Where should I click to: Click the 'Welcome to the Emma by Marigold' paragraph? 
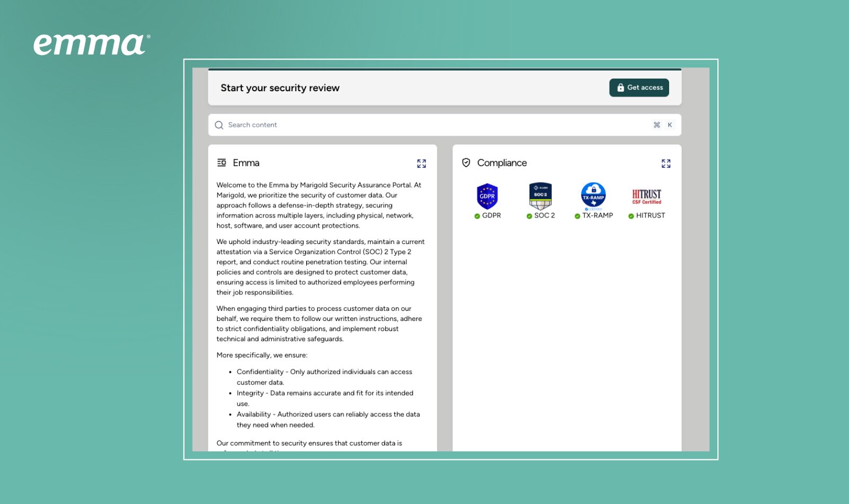click(x=319, y=205)
